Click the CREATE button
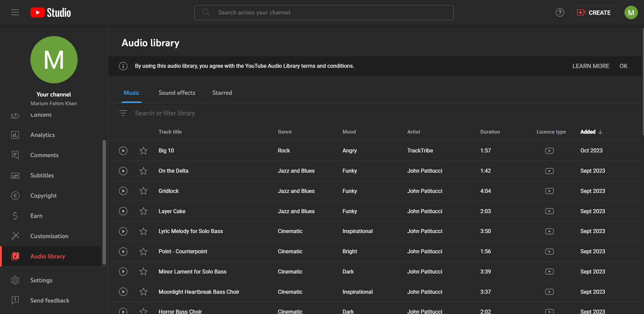Viewport: 644px width, 314px height. coord(594,12)
